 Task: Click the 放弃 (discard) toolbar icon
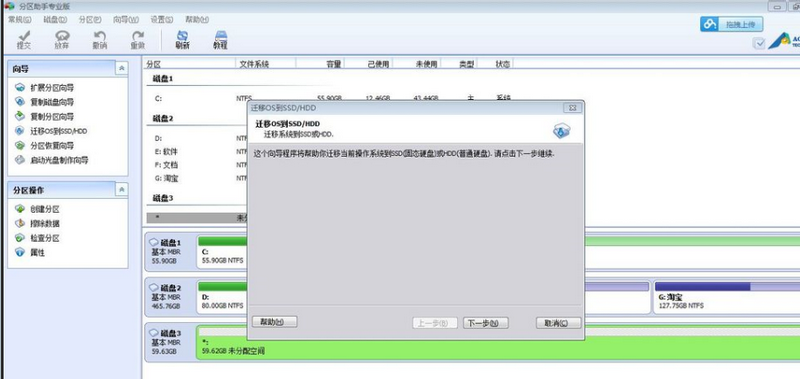pos(62,40)
